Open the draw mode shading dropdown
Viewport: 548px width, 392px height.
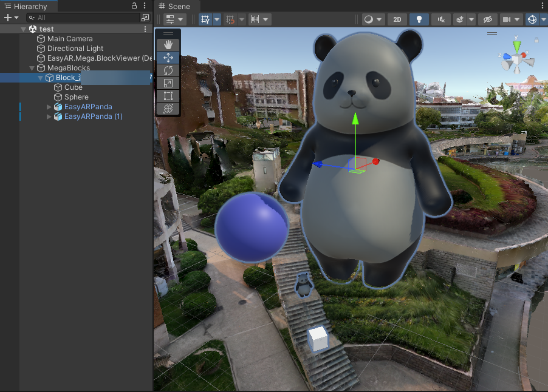coord(372,19)
